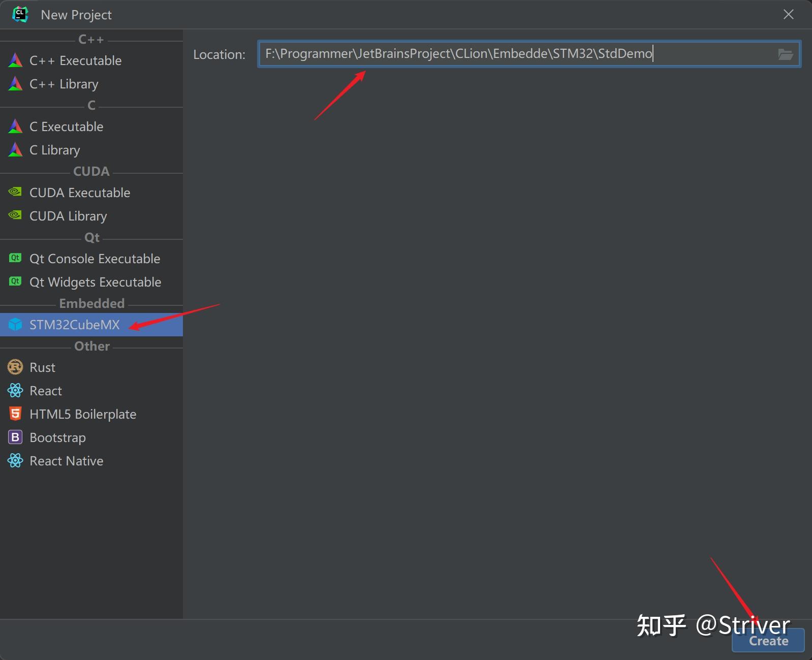Choose React project type

pyautogui.click(x=91, y=391)
